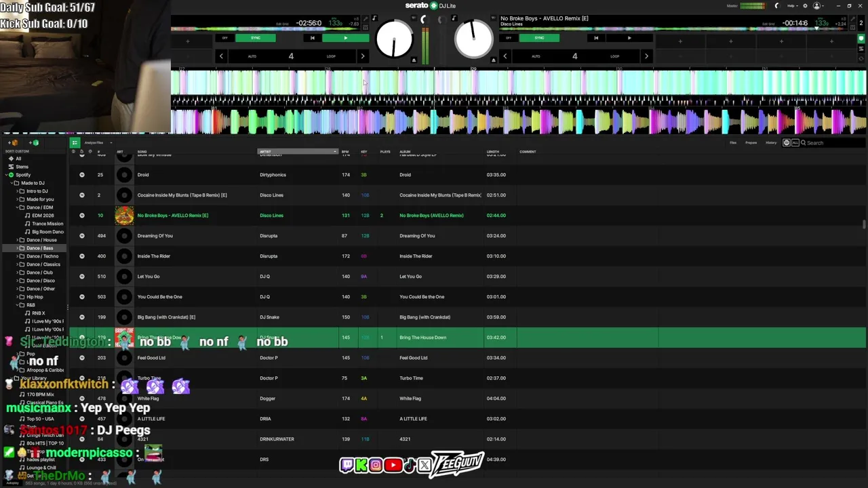Enable left deck AUTO loop
Image resolution: width=868 pixels, height=488 pixels.
tap(252, 56)
